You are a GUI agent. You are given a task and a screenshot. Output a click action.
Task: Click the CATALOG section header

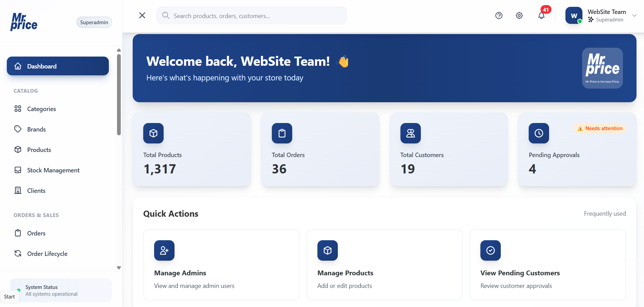26,91
